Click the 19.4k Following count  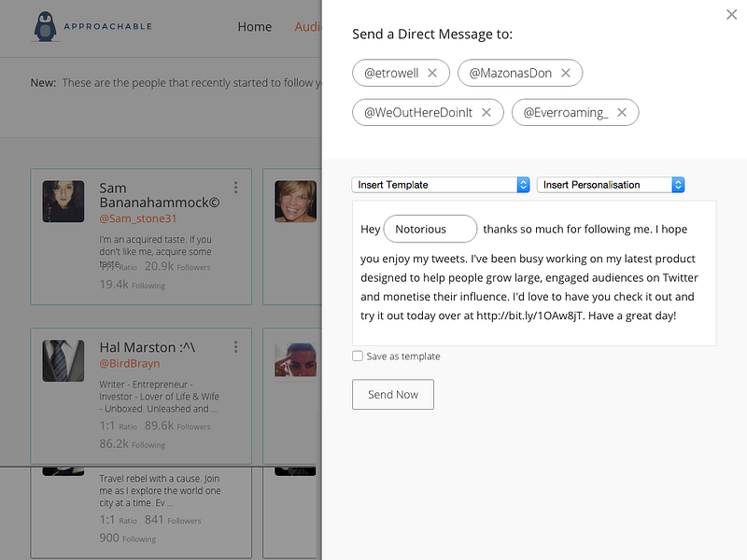pos(133,285)
